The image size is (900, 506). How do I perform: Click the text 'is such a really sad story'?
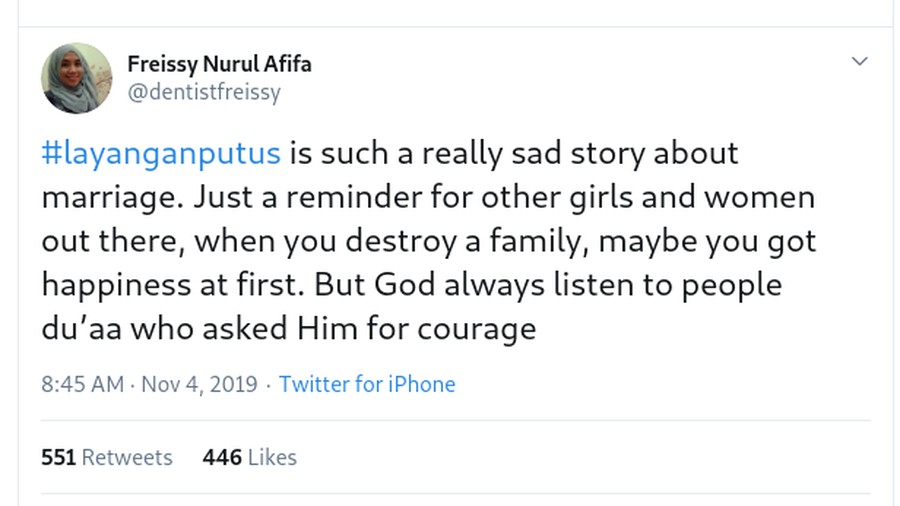pos(467,154)
